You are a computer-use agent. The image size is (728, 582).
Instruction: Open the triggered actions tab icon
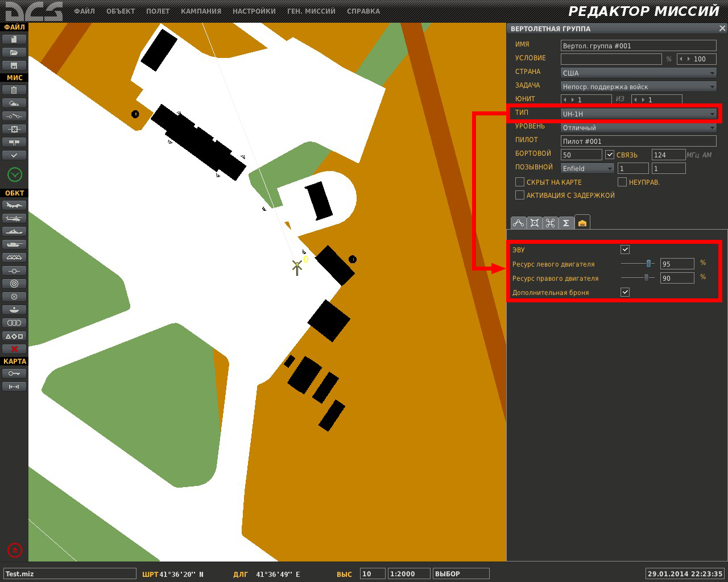click(x=550, y=223)
